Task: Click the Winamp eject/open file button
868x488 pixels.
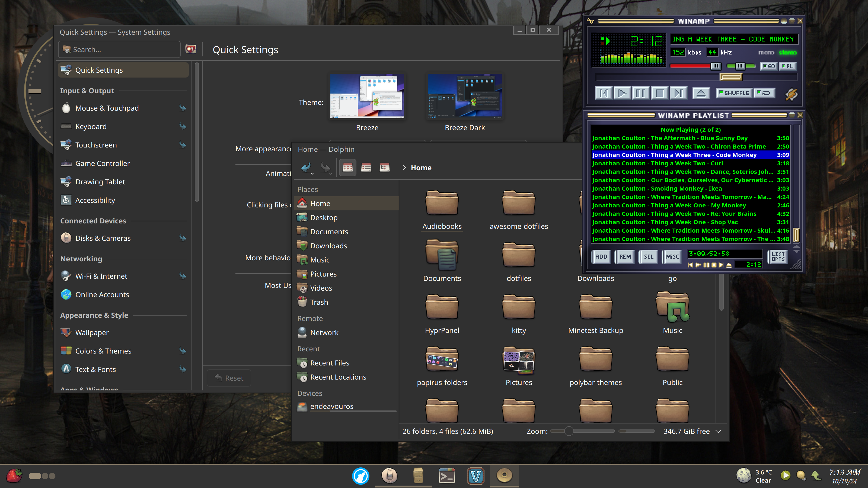Action: coord(701,93)
